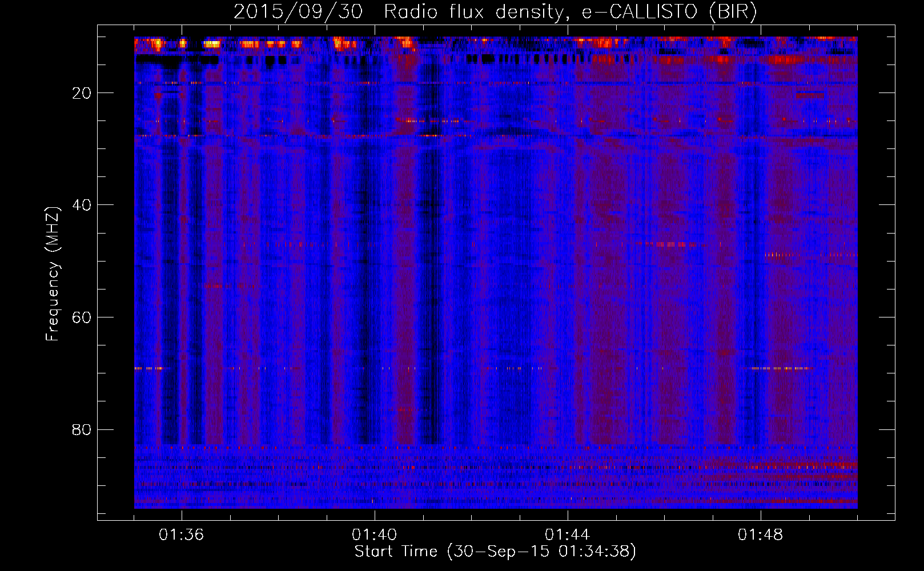The image size is (924, 571).
Task: Click the red patch near 20 MHz around 01:49
Action: [811, 94]
